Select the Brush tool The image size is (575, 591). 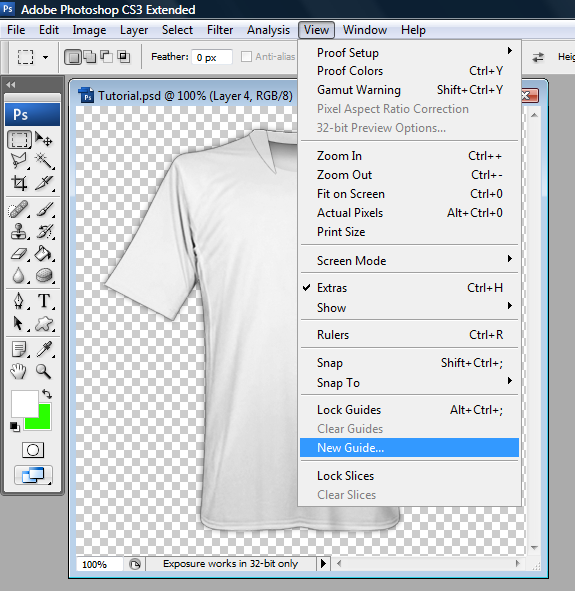(45, 209)
